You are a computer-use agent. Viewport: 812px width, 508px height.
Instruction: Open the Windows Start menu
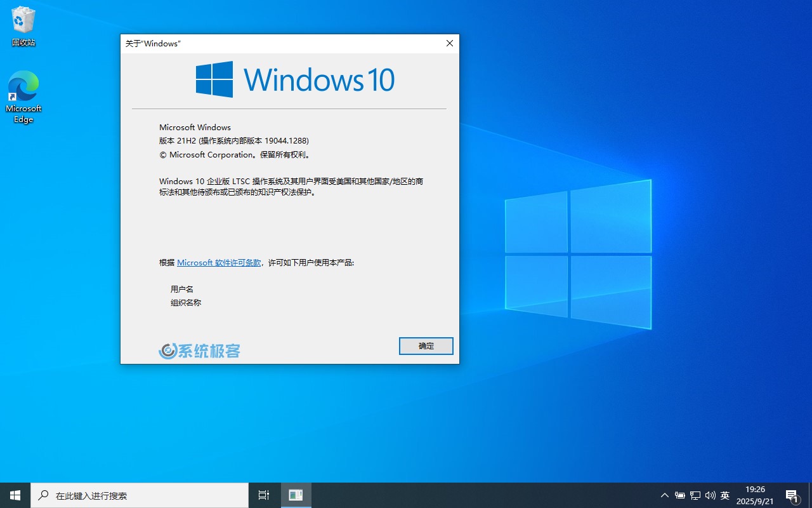(15, 495)
